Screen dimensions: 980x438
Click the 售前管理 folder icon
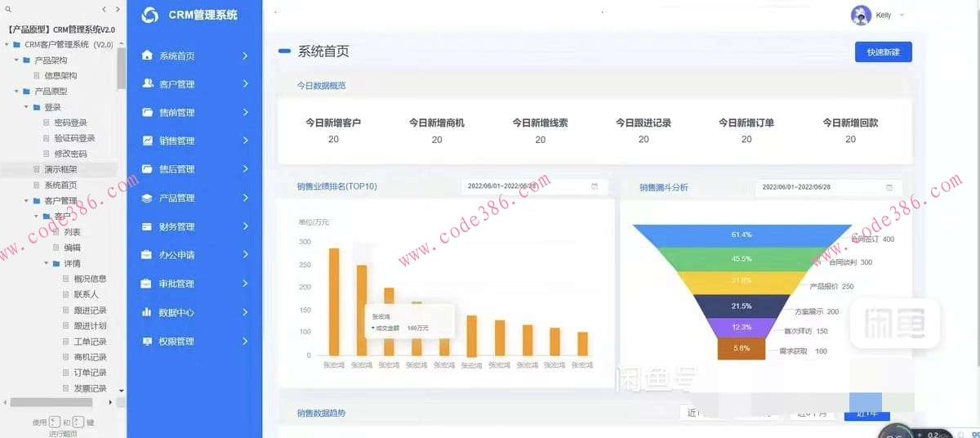[147, 112]
